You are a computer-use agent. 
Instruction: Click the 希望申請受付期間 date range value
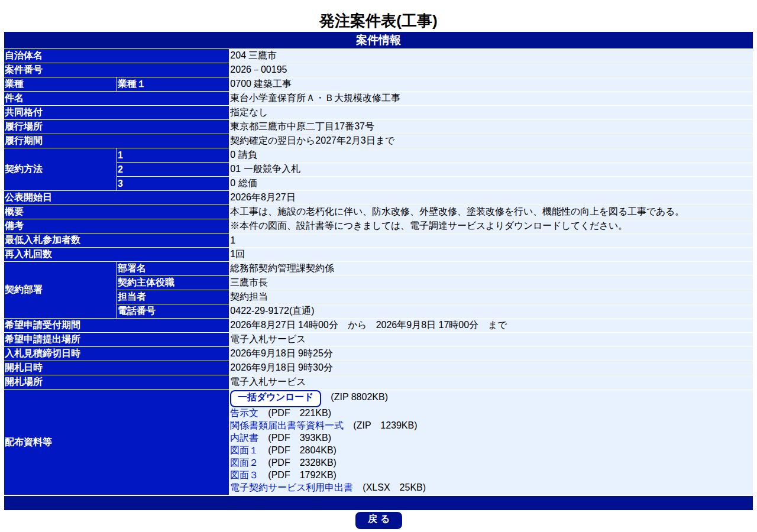368,325
